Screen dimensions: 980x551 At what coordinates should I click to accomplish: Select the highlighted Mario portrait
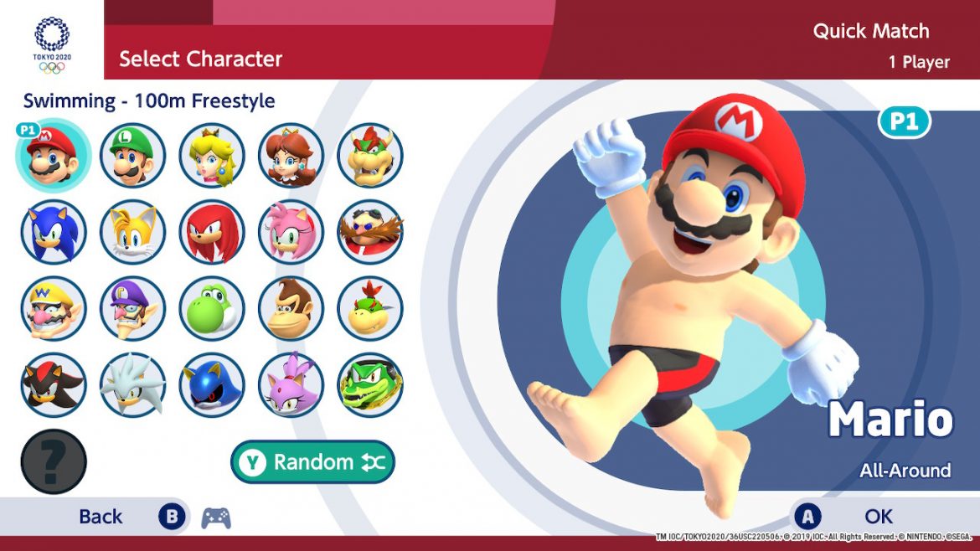[x=53, y=155]
